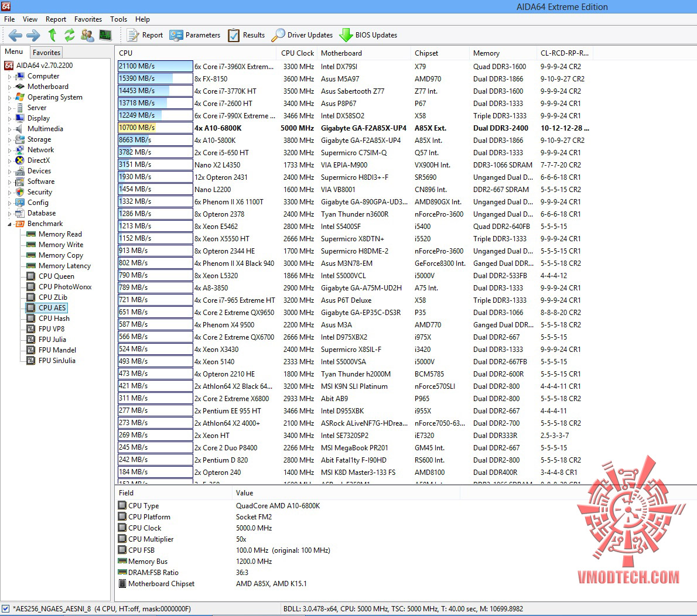Switch to the Menu tab
The height and width of the screenshot is (616, 697).
click(x=14, y=52)
